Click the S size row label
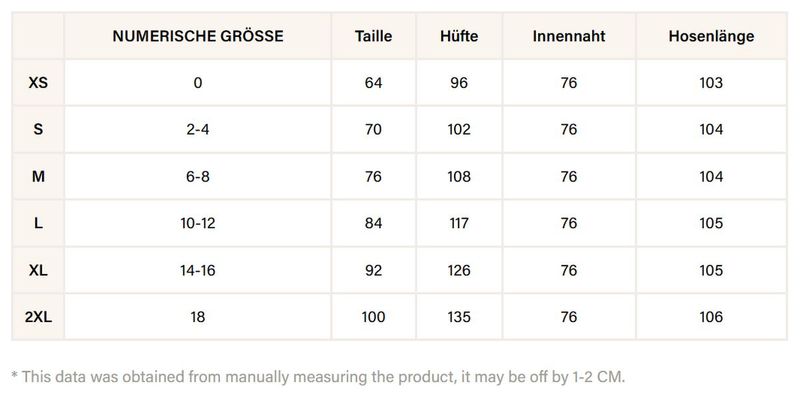Screen dimensions: 800x395 [38, 130]
